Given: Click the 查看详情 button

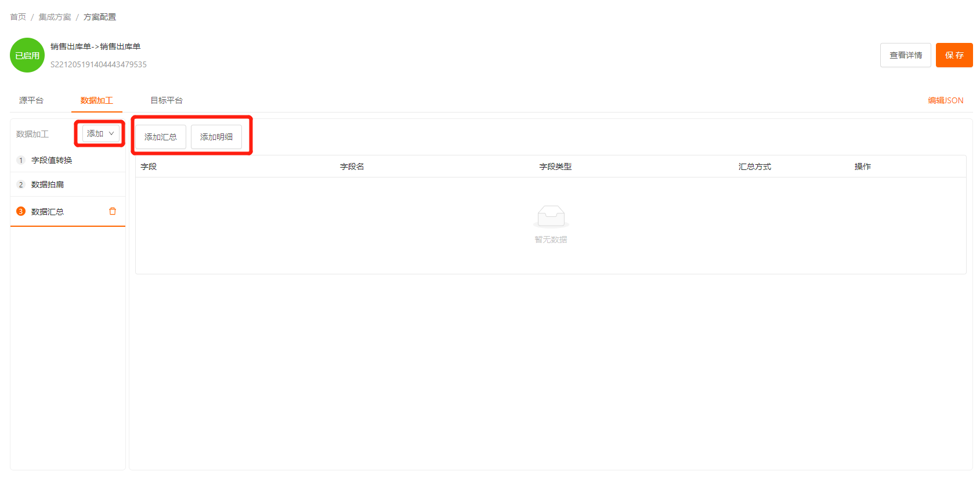Looking at the screenshot, I should 905,55.
